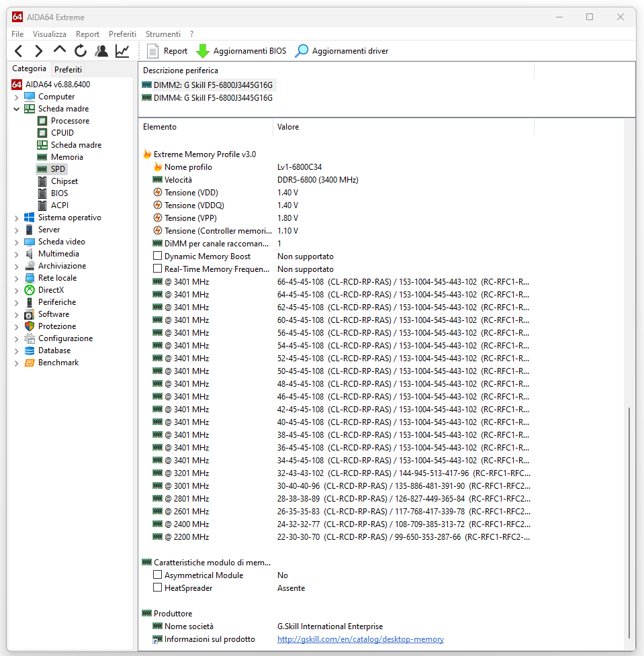Image resolution: width=644 pixels, height=656 pixels.
Task: Expand the Benchmark tree node
Action: pyautogui.click(x=16, y=363)
